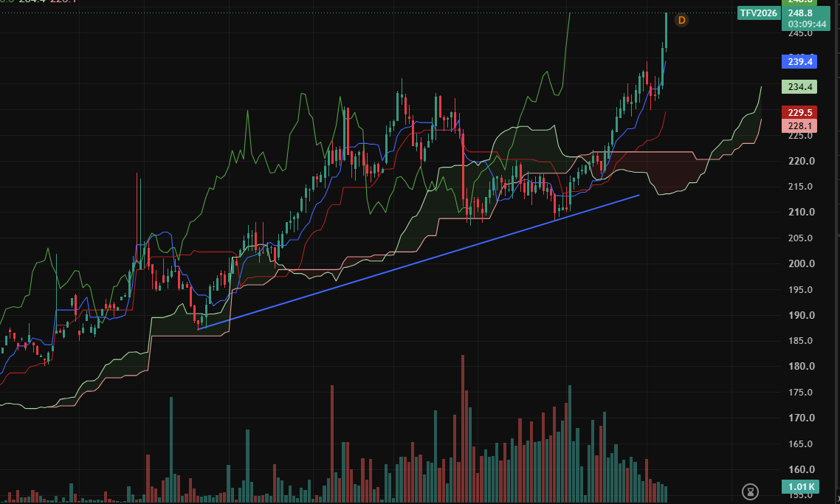Click the pink 228.1 price label
This screenshot has width=840, height=504.
point(800,126)
